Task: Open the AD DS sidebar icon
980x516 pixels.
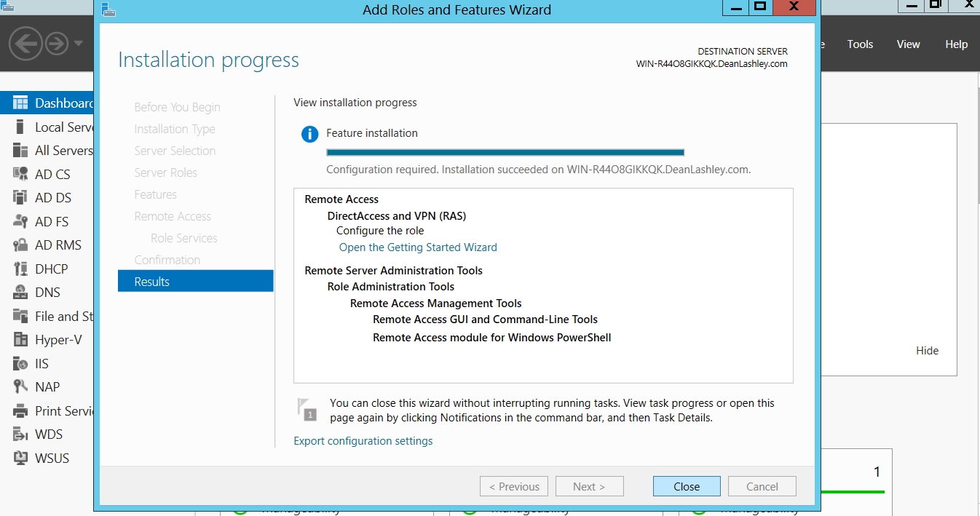Action: 20,198
